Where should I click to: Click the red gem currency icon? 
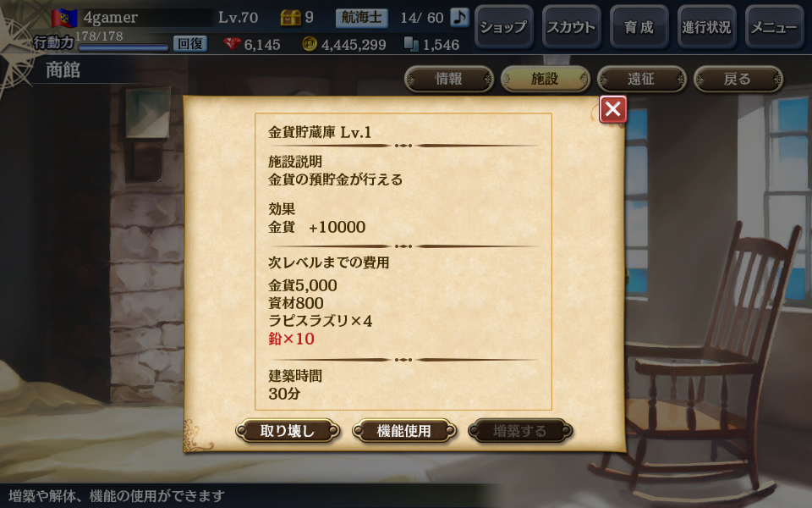233,44
